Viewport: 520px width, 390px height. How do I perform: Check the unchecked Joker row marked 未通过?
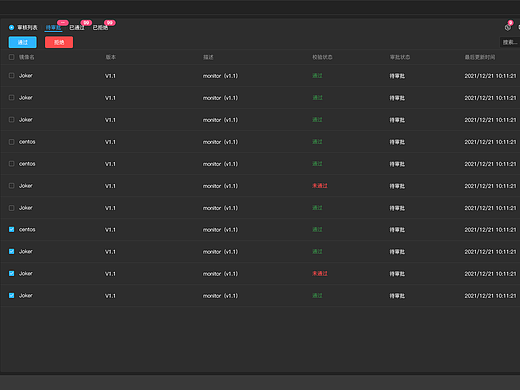pyautogui.click(x=11, y=186)
